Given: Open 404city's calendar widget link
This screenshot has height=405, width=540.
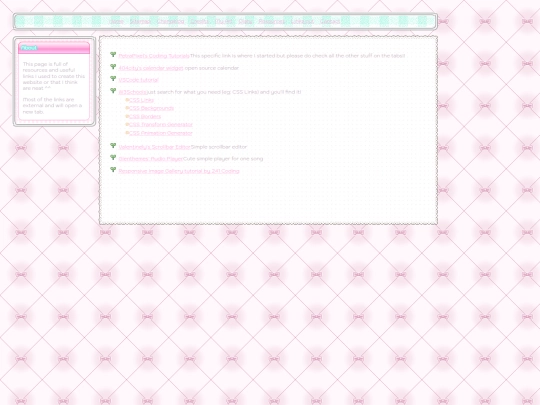Looking at the screenshot, I should (x=151, y=68).
